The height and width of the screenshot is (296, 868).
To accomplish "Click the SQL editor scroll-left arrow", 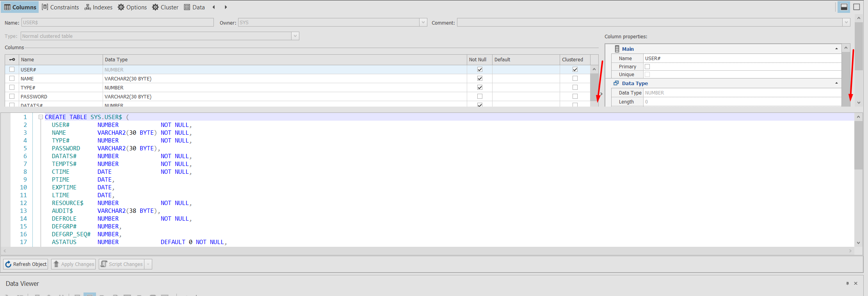I will (4, 251).
